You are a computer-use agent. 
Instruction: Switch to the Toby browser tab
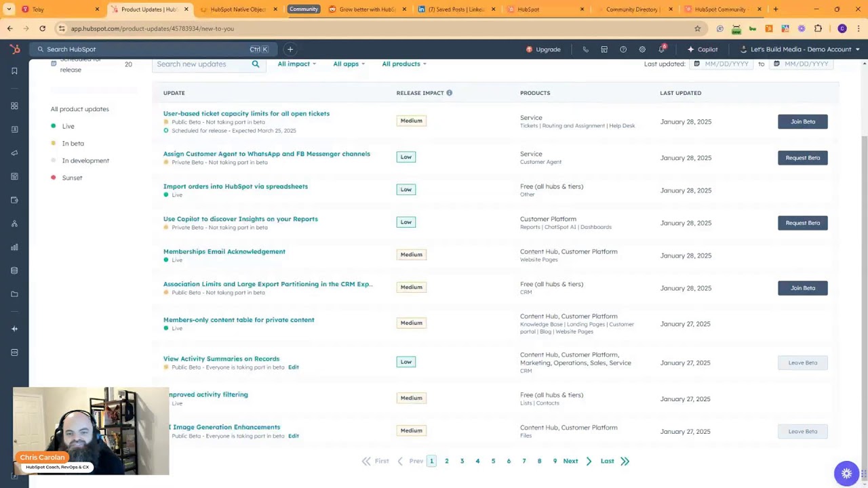(x=60, y=9)
